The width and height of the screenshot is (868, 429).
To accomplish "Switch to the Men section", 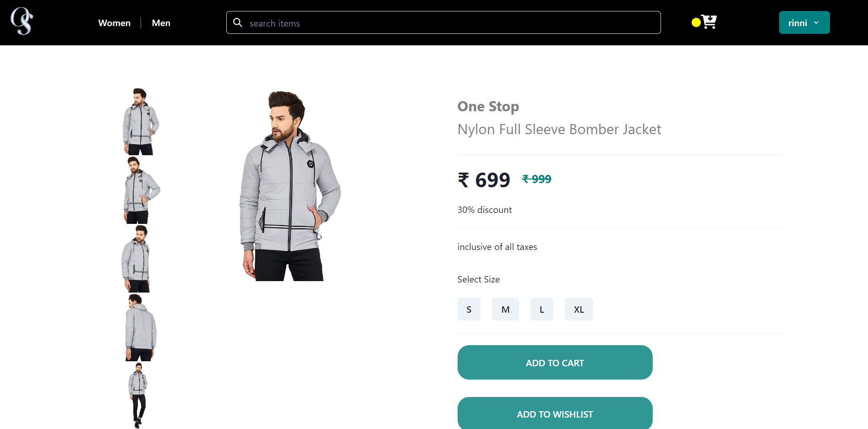I will tap(161, 22).
